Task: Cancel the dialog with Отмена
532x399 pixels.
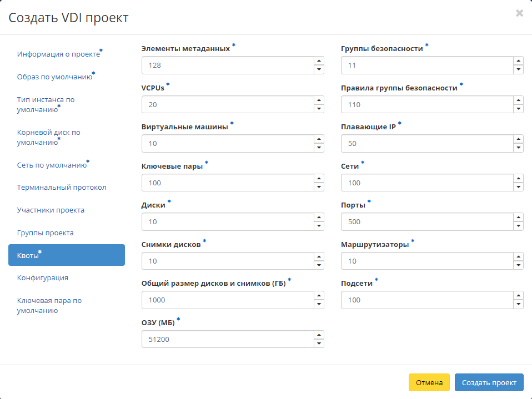Action: pyautogui.click(x=429, y=382)
